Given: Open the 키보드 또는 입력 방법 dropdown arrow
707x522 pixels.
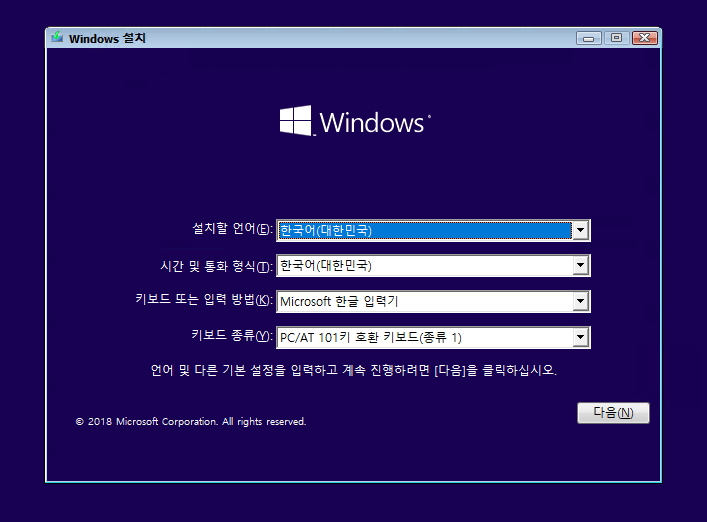Looking at the screenshot, I should (x=581, y=301).
